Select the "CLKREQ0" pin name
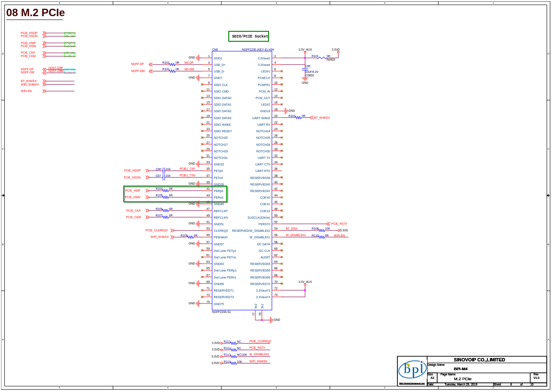 (x=221, y=230)
